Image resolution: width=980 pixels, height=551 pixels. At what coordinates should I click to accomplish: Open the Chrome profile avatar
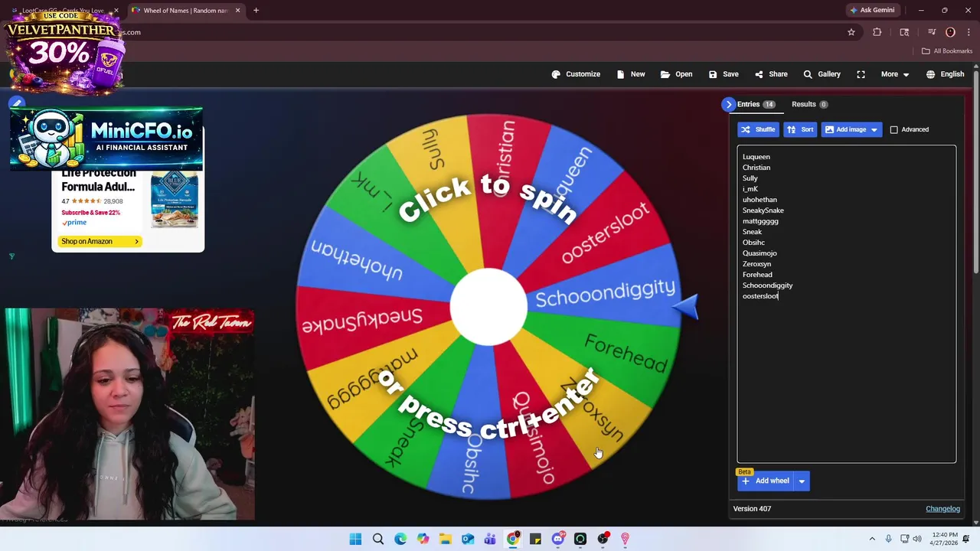pyautogui.click(x=950, y=32)
